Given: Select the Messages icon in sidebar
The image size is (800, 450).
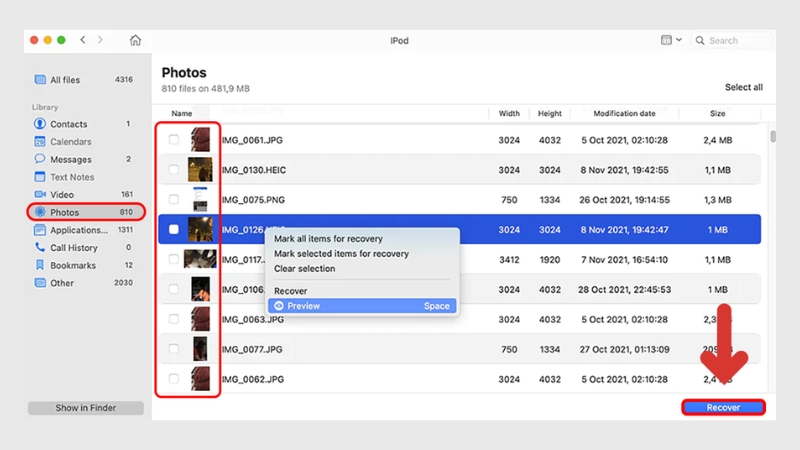Looking at the screenshot, I should [40, 159].
